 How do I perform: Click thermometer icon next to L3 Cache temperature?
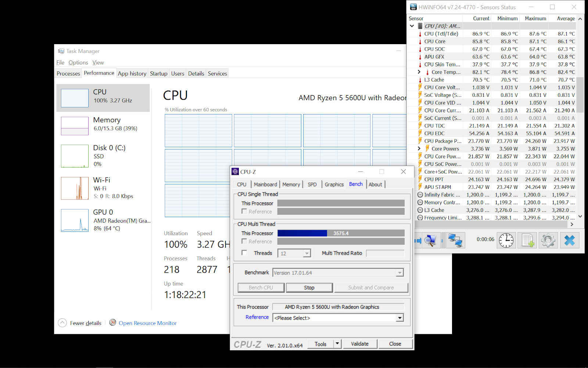420,80
